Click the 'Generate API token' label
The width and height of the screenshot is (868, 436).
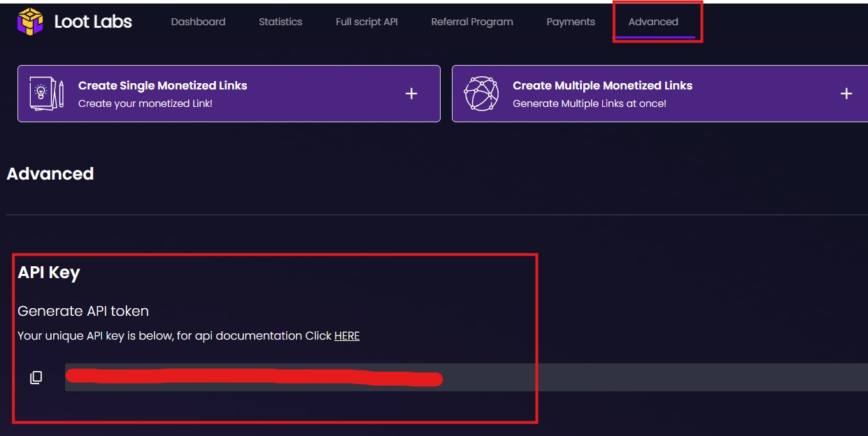(83, 311)
